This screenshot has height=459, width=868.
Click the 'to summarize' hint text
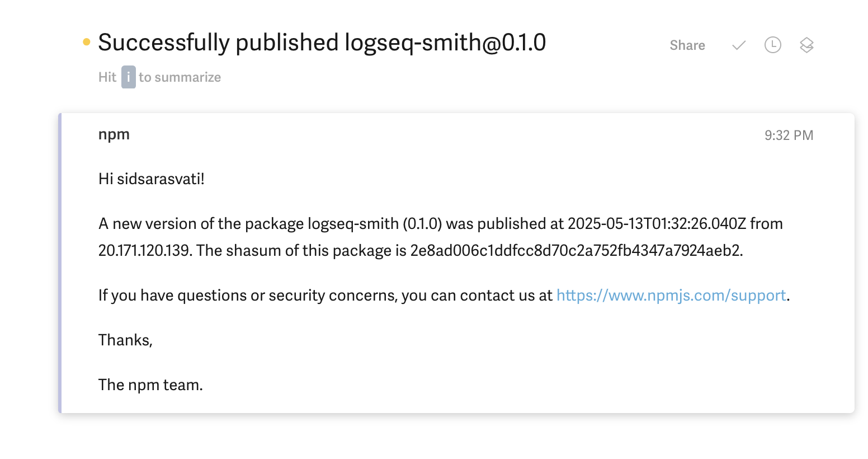coord(180,77)
